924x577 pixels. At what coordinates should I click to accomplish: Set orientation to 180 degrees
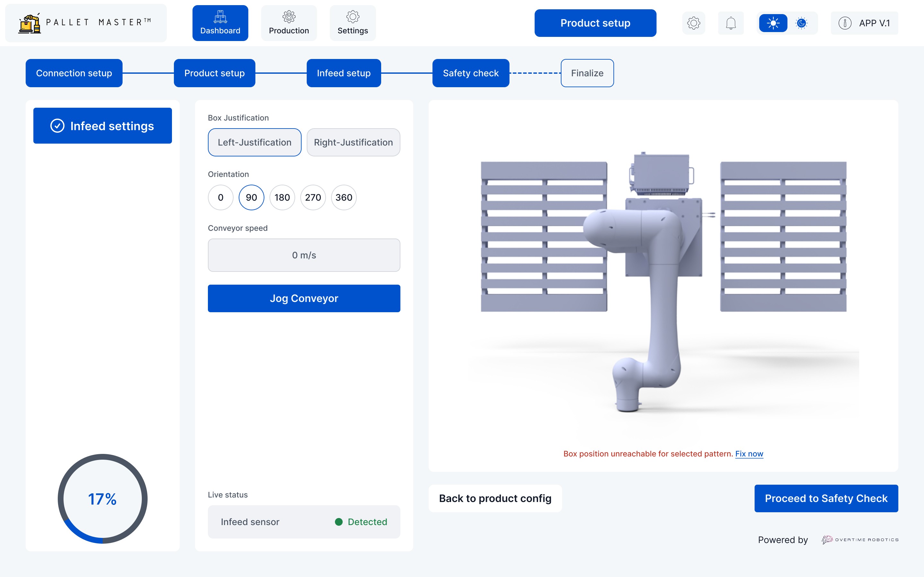[282, 197]
